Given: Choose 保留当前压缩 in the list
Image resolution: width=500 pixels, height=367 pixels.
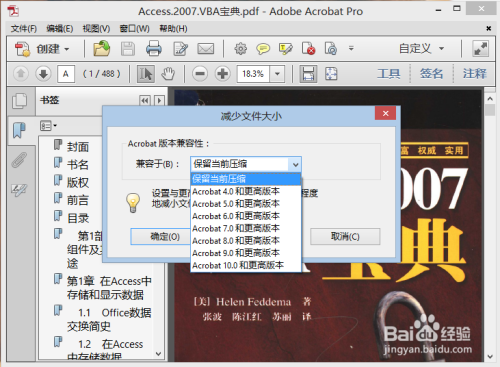Looking at the screenshot, I should coord(246,179).
